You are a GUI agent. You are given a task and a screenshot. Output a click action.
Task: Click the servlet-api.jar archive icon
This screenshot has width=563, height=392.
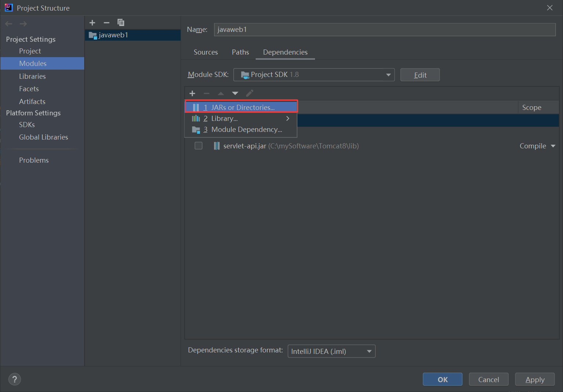(x=217, y=146)
